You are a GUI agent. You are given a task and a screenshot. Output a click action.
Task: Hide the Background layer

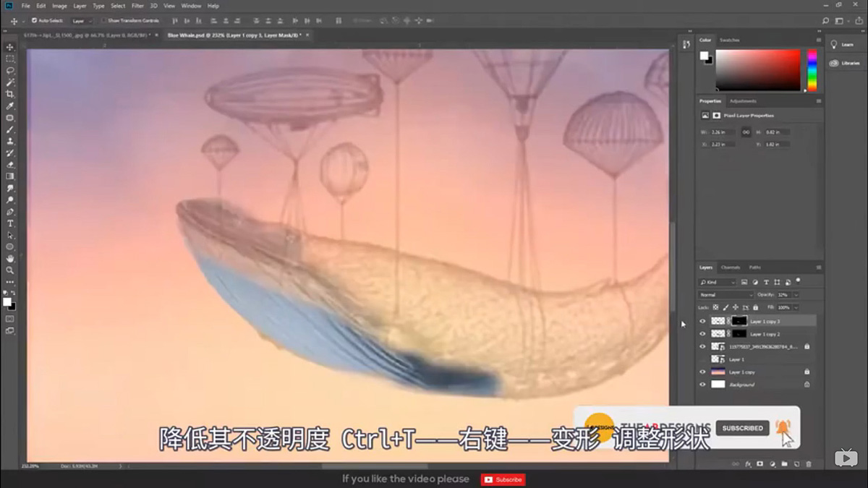[x=702, y=385]
